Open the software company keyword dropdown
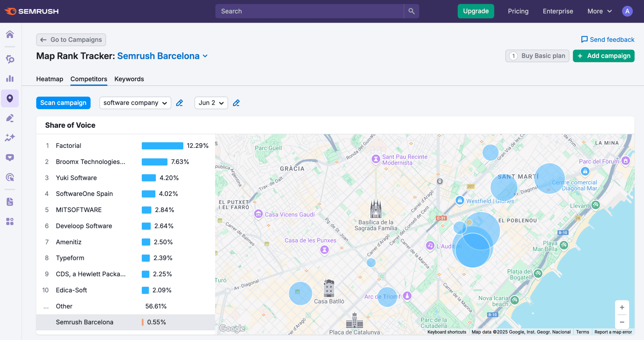The width and height of the screenshot is (644, 340). [135, 103]
